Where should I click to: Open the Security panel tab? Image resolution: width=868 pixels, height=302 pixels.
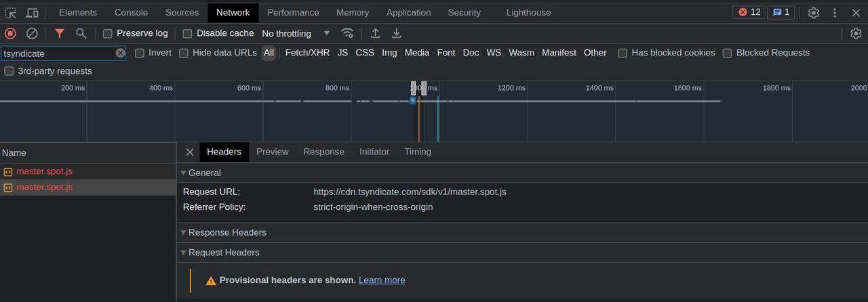pos(465,12)
